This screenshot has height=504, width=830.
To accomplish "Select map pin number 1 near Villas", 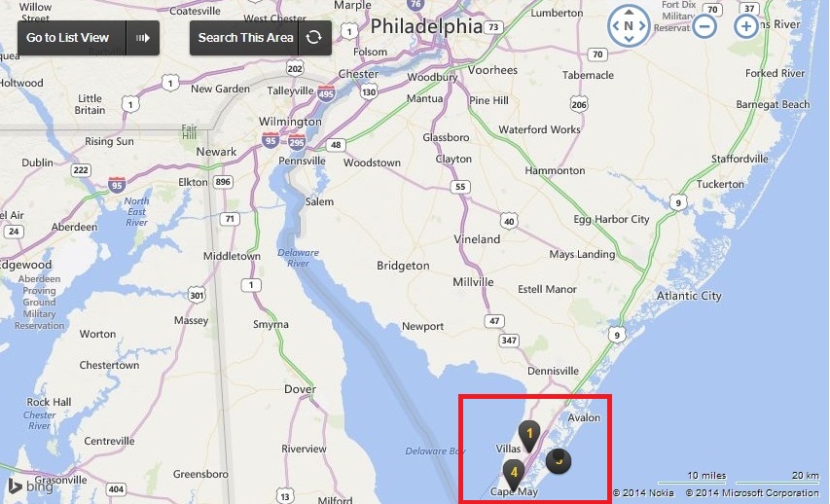I will tap(528, 436).
